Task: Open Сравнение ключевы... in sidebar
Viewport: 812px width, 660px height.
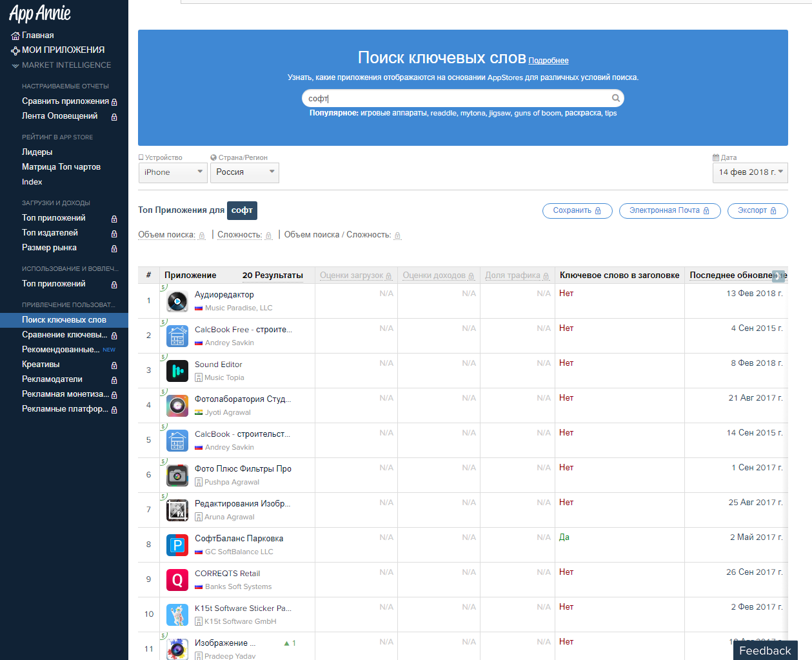Action: click(64, 335)
